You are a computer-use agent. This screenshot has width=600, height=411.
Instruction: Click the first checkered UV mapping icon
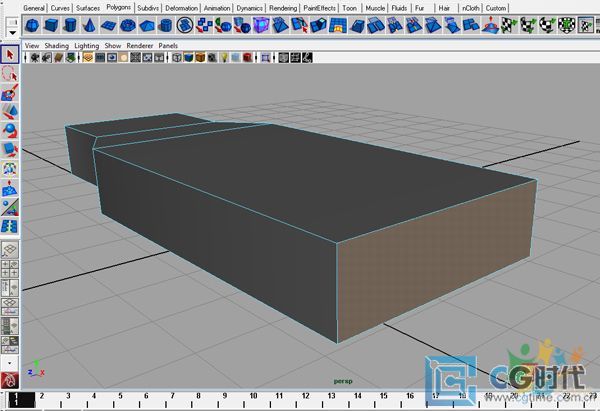coord(509,26)
